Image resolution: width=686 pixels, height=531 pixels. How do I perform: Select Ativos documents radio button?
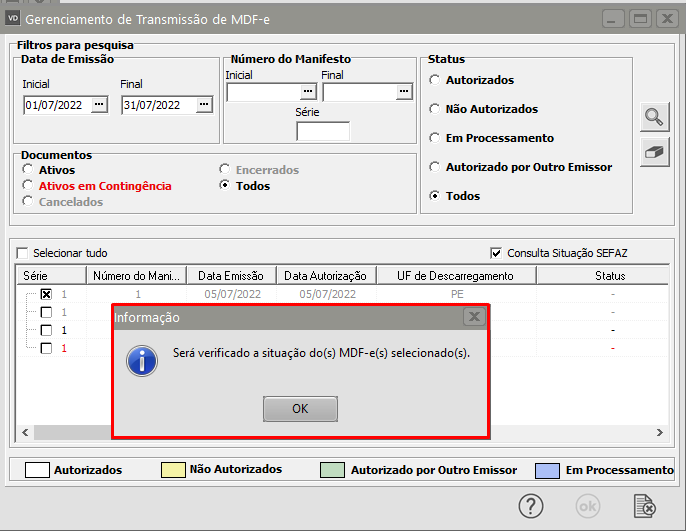(x=28, y=169)
